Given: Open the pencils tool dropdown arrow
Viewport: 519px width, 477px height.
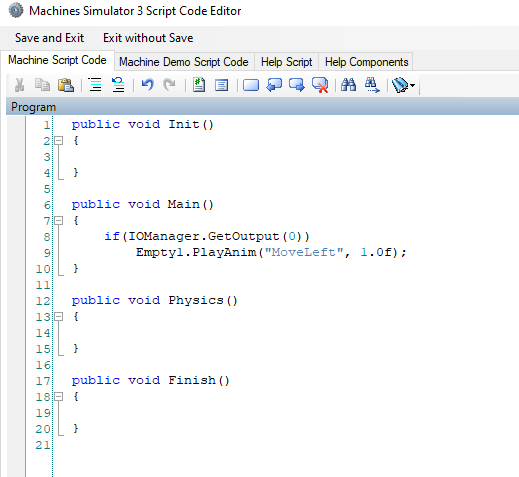Looking at the screenshot, I should pos(413,86).
